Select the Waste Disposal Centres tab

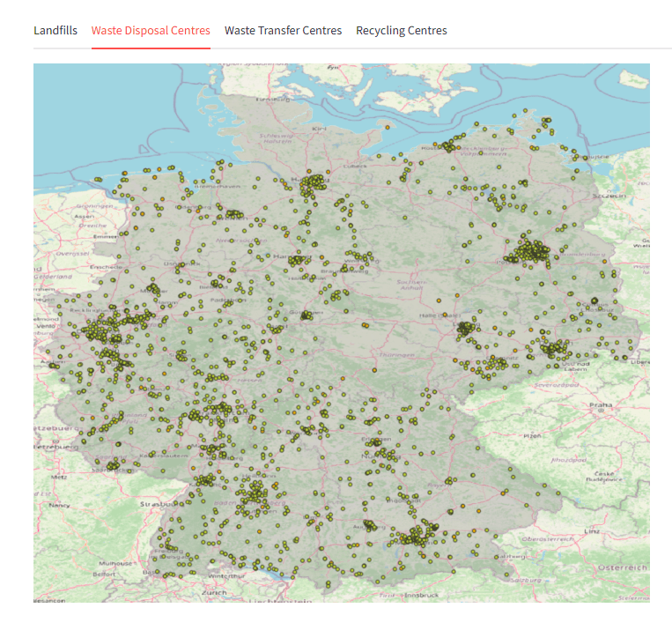151,31
